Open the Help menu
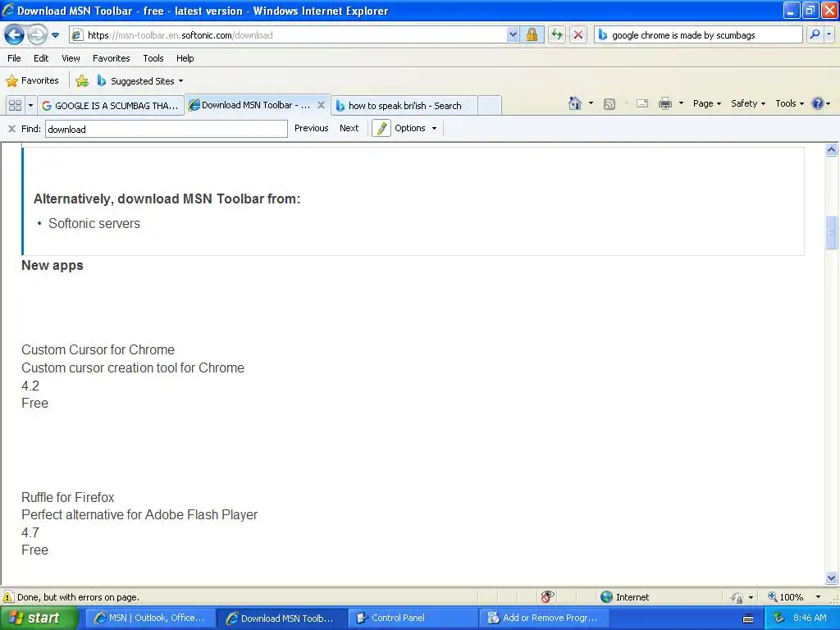 click(x=185, y=58)
